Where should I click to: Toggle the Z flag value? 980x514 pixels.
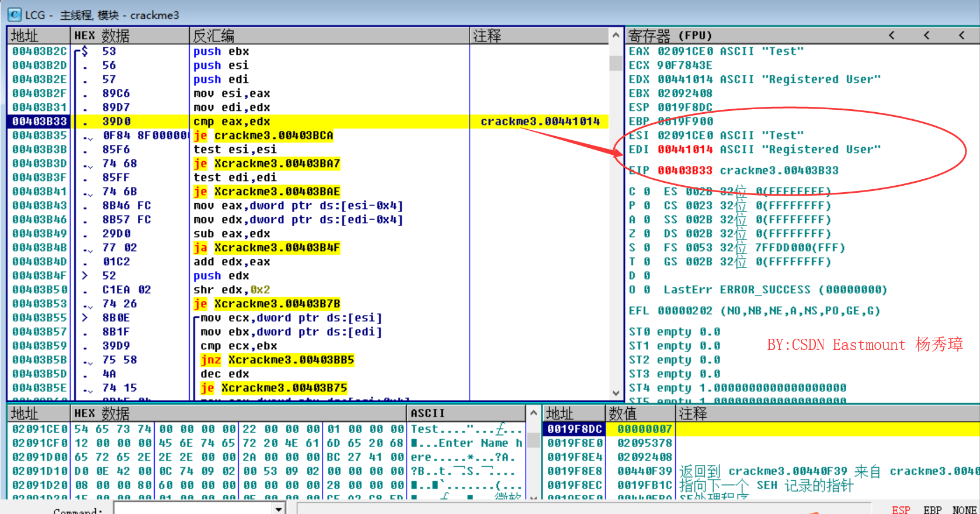(x=647, y=234)
